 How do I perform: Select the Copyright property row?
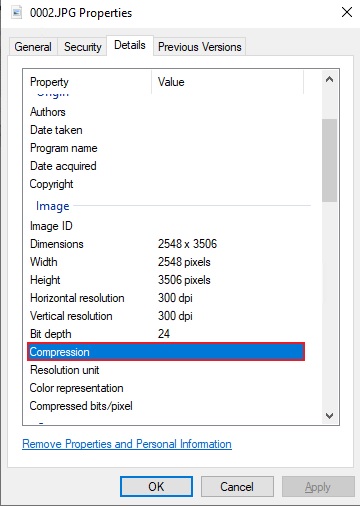(166, 184)
